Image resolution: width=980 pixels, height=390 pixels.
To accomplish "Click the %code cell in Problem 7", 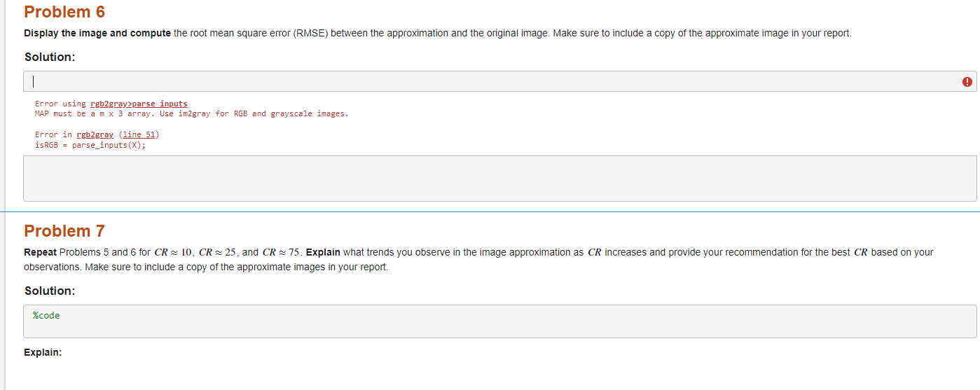I will coord(500,321).
